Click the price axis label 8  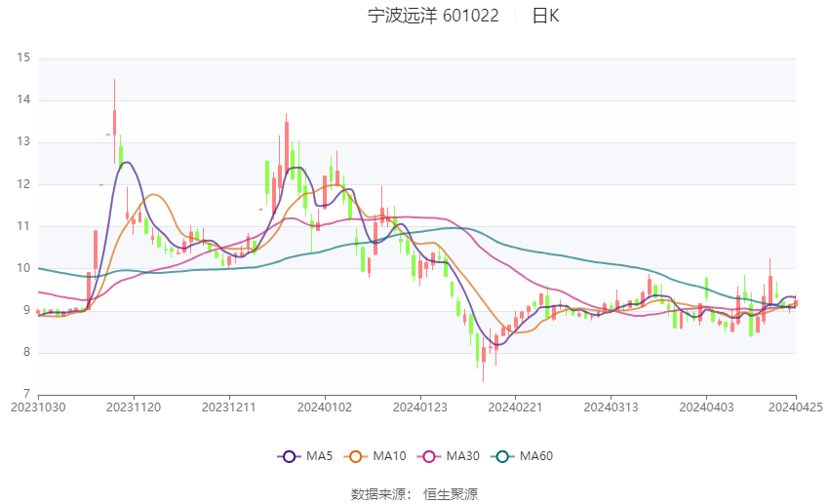click(26, 352)
